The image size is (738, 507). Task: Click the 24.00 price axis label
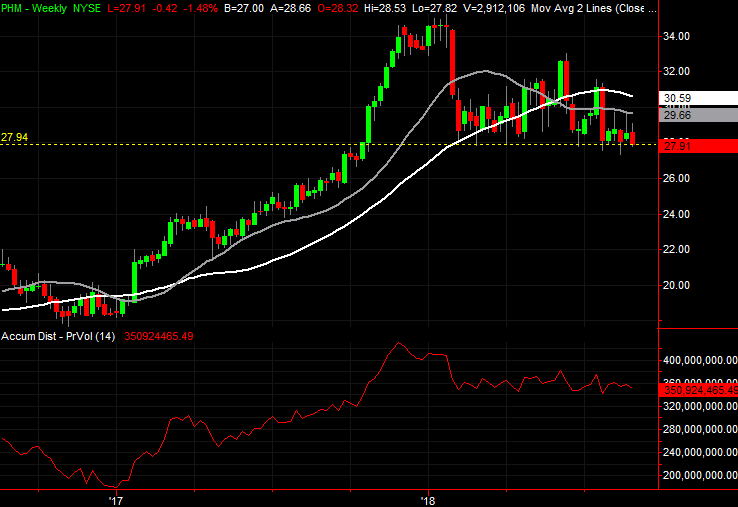tap(676, 214)
